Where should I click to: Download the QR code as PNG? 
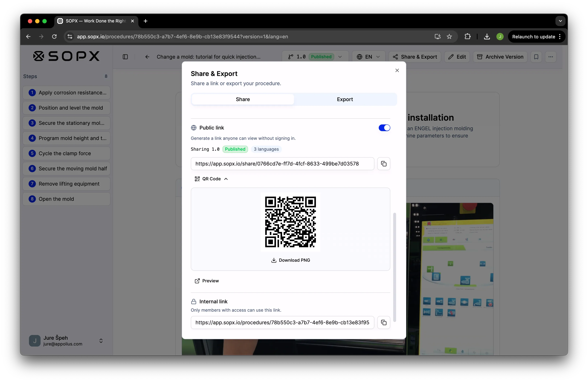click(291, 260)
